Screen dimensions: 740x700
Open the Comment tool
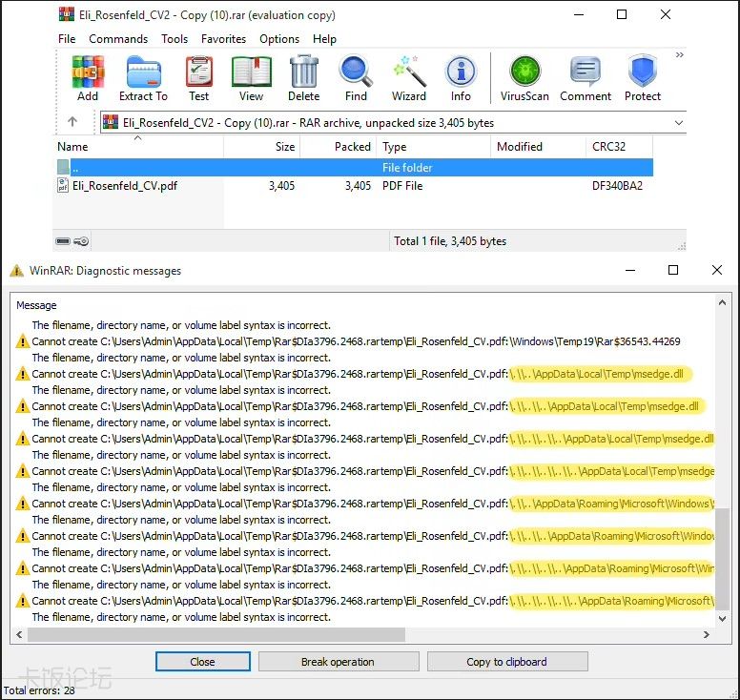(586, 78)
